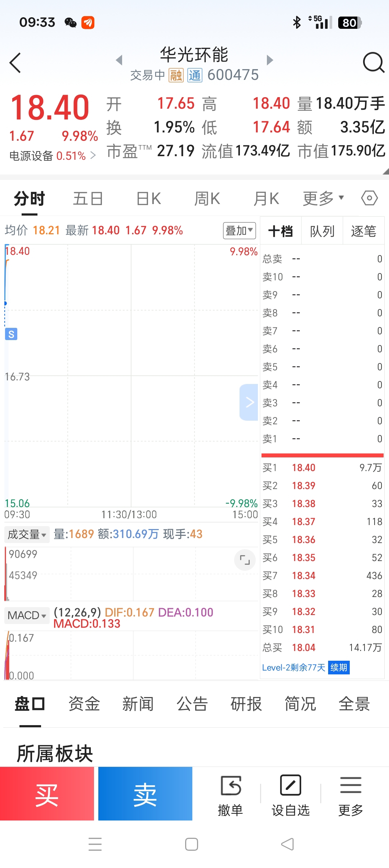Open the 盘口 bottom tab
The height and width of the screenshot is (868, 389).
coord(30,704)
